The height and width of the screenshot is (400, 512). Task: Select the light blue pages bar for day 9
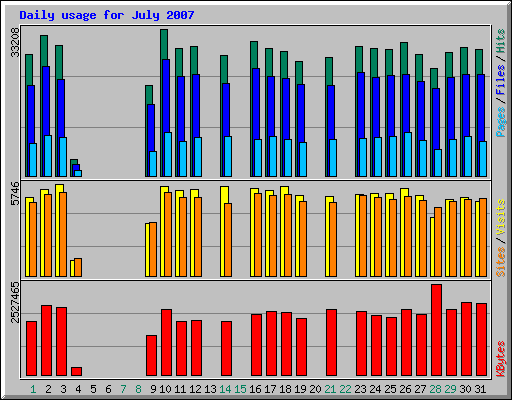(153, 164)
